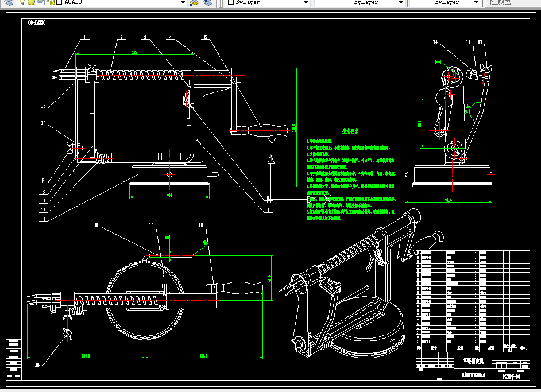Select balloon number 19 in top view
This screenshot has height=392, width=541.
(201, 225)
